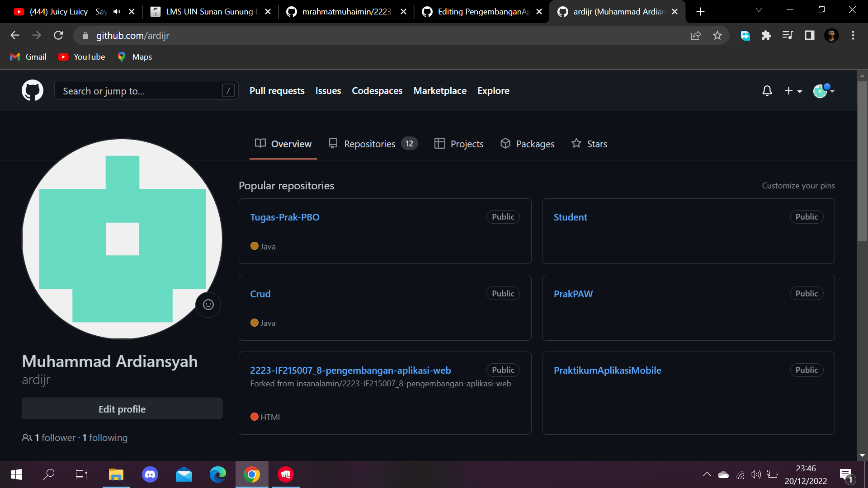Toggle Chrome side panel
The width and height of the screenshot is (868, 488).
coord(809,35)
